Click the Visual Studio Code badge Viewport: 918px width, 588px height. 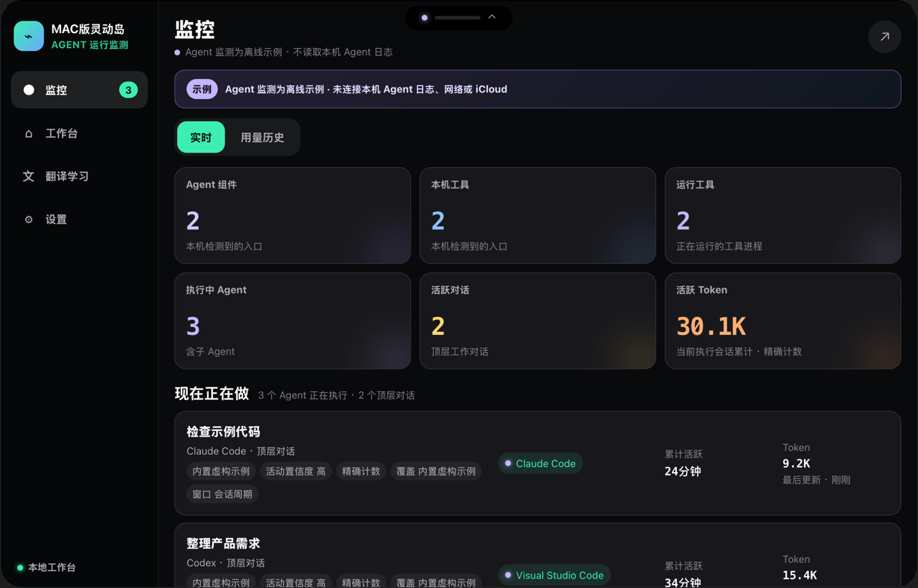554,575
